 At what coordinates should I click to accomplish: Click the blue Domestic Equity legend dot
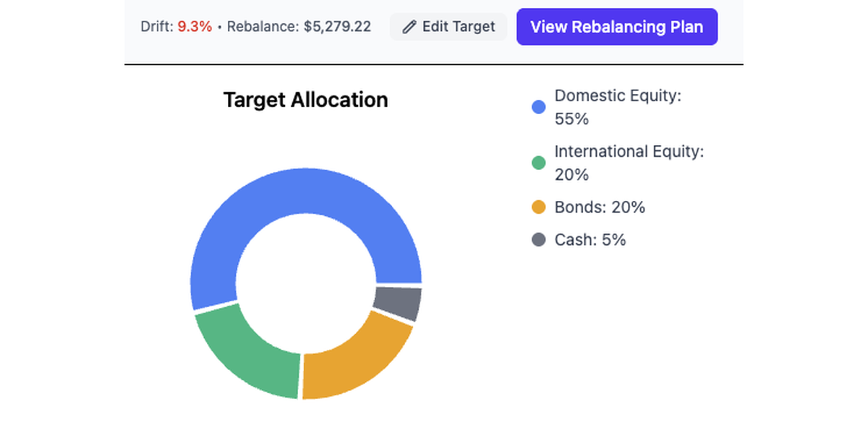pyautogui.click(x=538, y=106)
